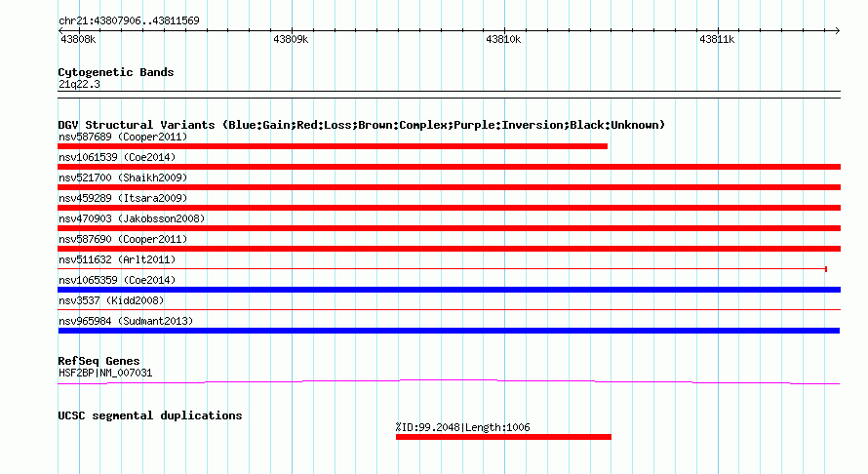Open the nsv3537 (Kidd2008) variant label
Viewport: 868px width, 474px height.
tap(111, 300)
